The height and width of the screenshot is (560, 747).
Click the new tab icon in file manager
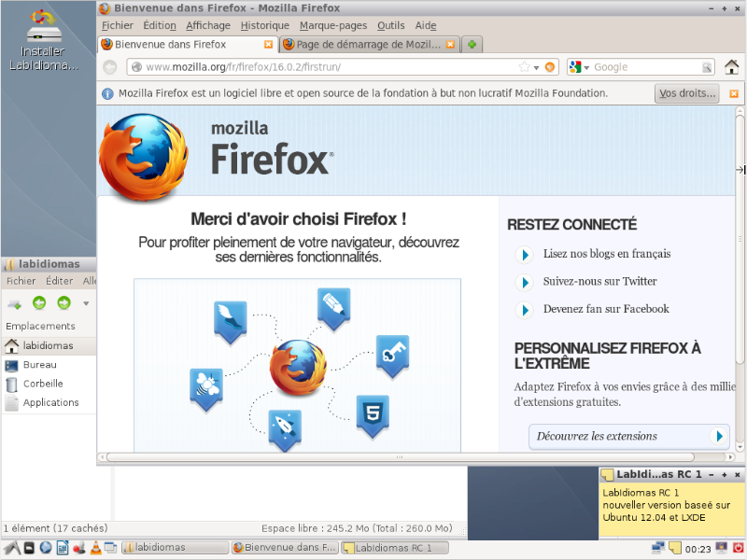tap(14, 302)
